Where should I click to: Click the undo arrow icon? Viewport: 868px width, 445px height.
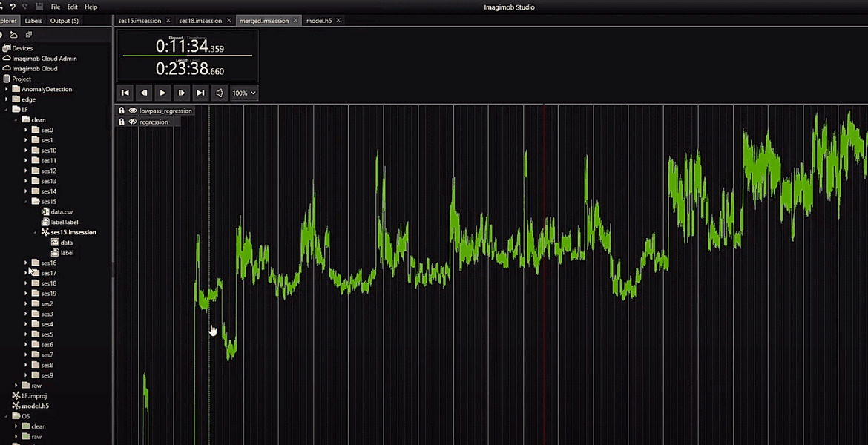12,7
